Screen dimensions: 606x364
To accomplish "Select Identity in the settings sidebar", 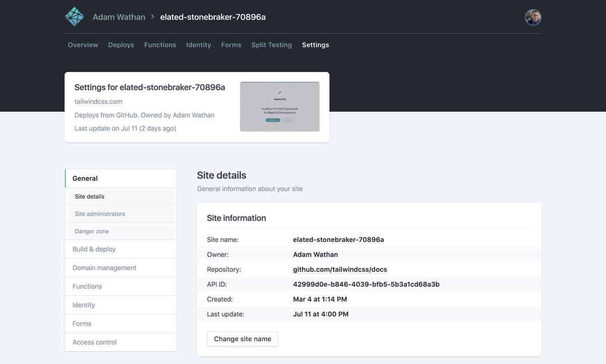I will [121, 305].
